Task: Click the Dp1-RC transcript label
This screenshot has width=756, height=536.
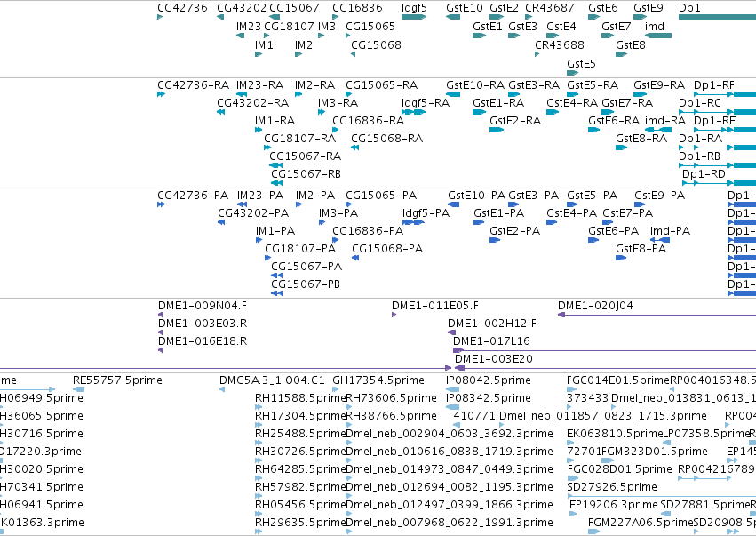Action: point(700,103)
